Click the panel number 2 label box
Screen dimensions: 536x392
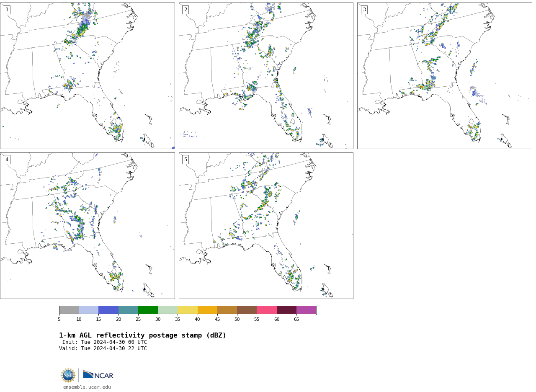[186, 10]
